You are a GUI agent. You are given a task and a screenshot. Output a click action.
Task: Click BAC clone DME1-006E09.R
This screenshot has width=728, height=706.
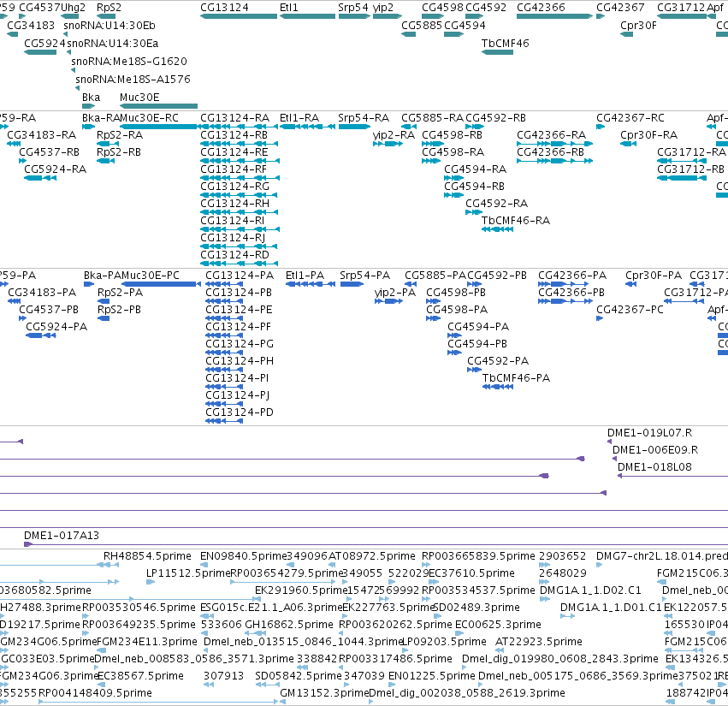pyautogui.click(x=655, y=450)
